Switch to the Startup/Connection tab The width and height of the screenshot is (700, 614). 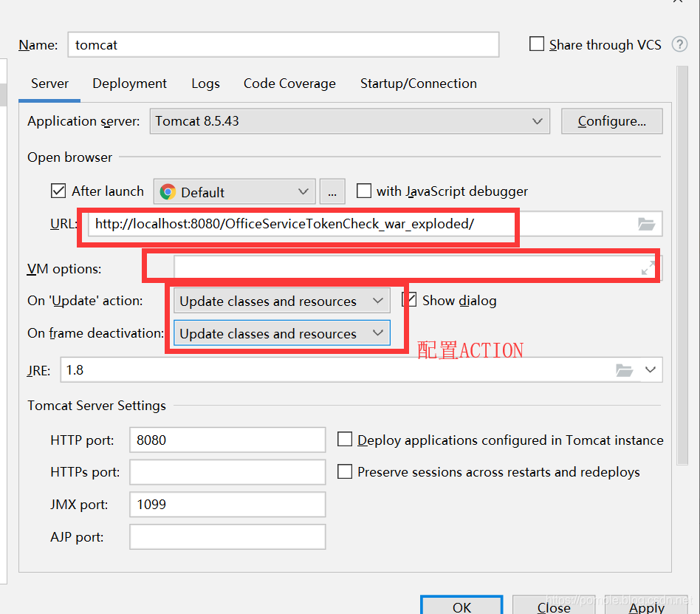pos(419,83)
